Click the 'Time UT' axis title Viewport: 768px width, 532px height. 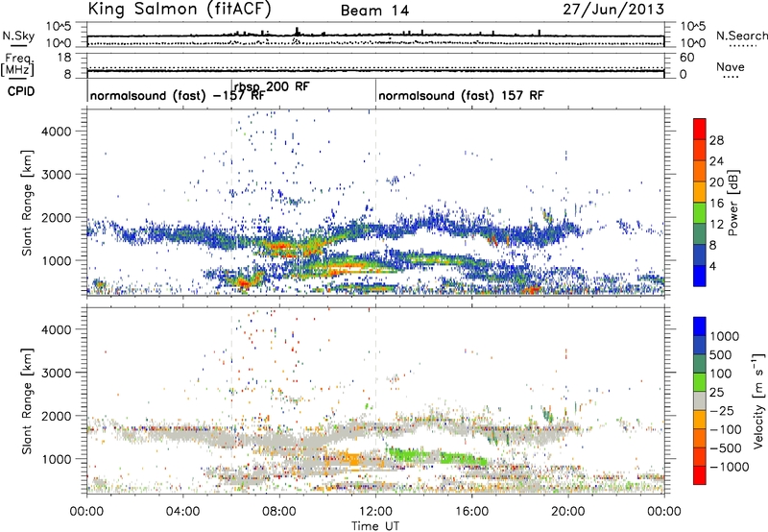click(x=375, y=526)
